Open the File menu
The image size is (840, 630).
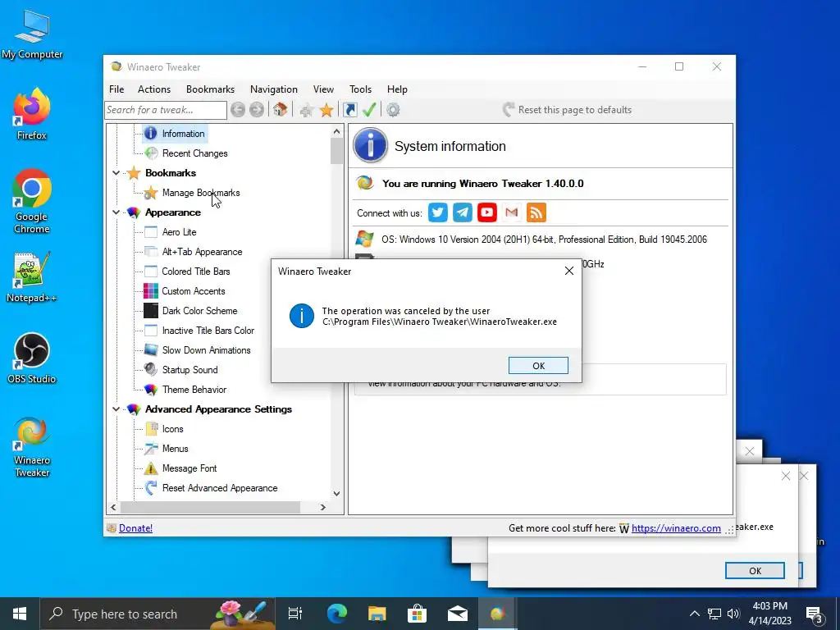point(116,89)
